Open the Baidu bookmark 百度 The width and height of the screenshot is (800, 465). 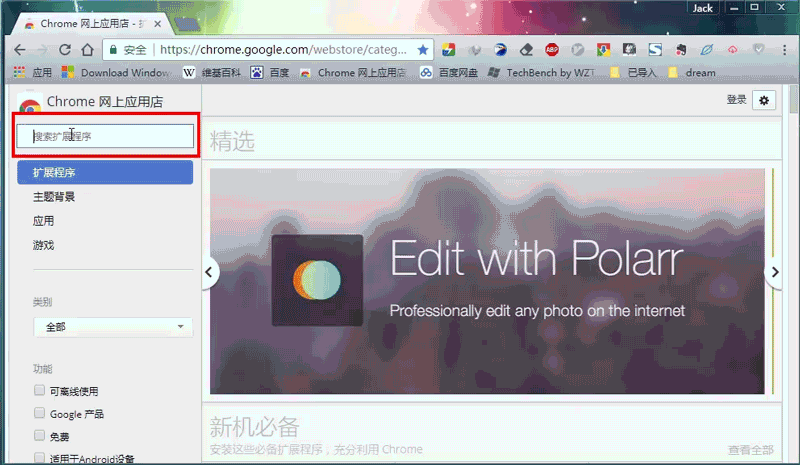270,72
